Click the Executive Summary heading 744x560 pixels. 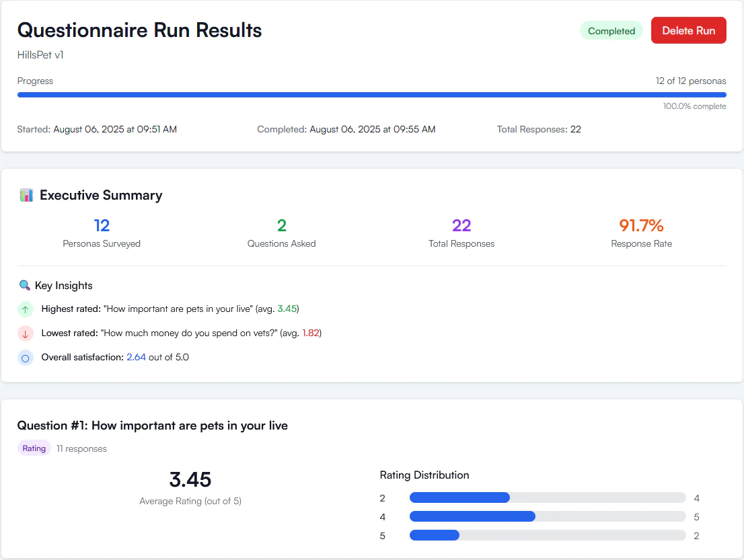101,195
